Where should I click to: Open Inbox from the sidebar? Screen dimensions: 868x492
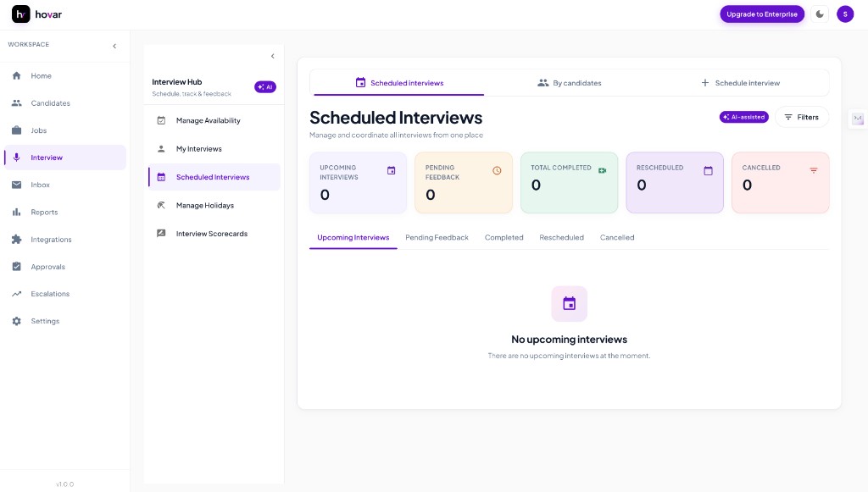(64, 185)
